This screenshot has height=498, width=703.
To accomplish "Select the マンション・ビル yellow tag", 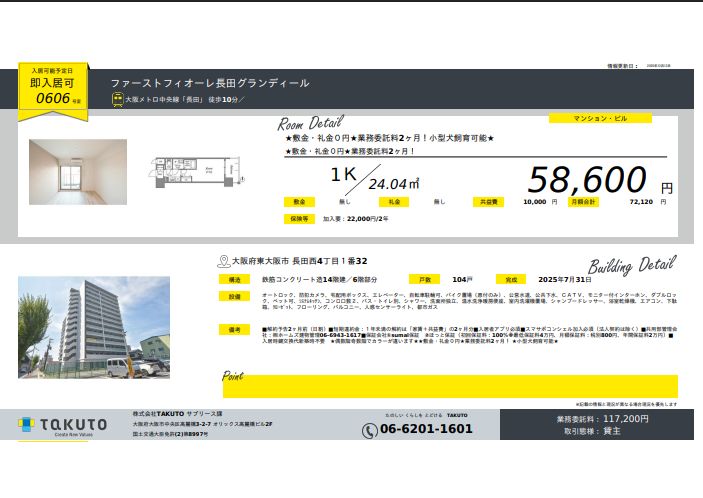I will (600, 118).
